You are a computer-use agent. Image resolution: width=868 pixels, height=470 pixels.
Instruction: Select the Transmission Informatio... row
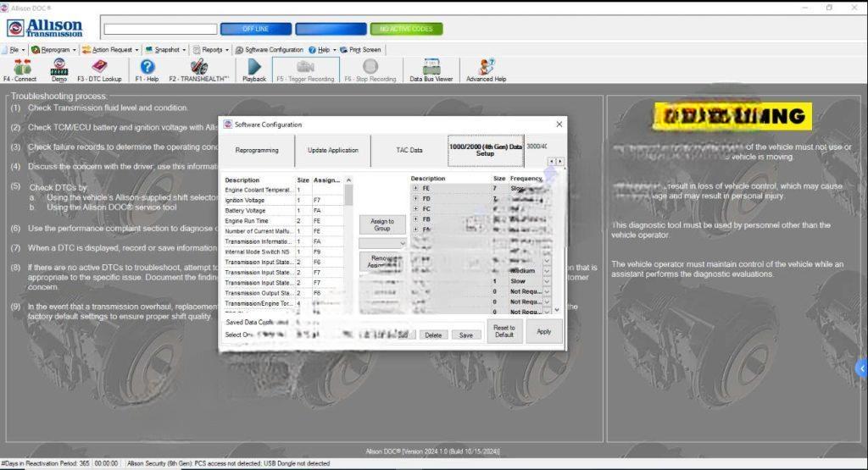(x=283, y=241)
